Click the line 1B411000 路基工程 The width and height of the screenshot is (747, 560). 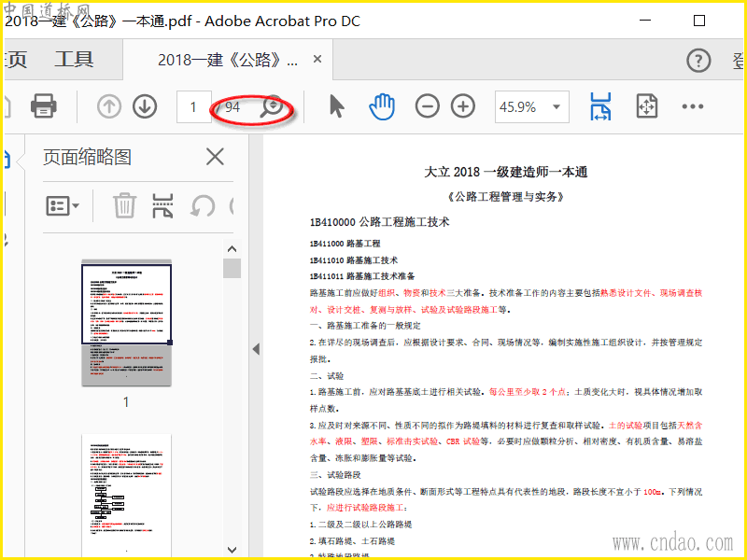[345, 244]
